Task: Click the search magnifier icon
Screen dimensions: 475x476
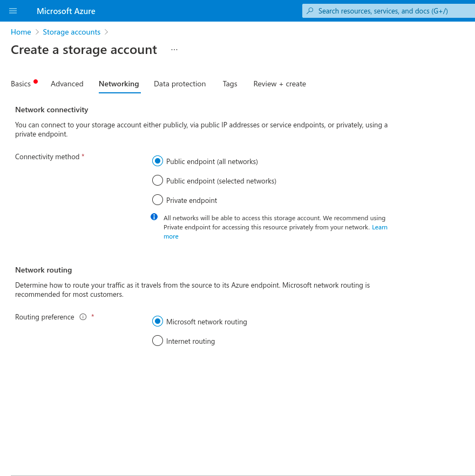Action: pyautogui.click(x=310, y=11)
